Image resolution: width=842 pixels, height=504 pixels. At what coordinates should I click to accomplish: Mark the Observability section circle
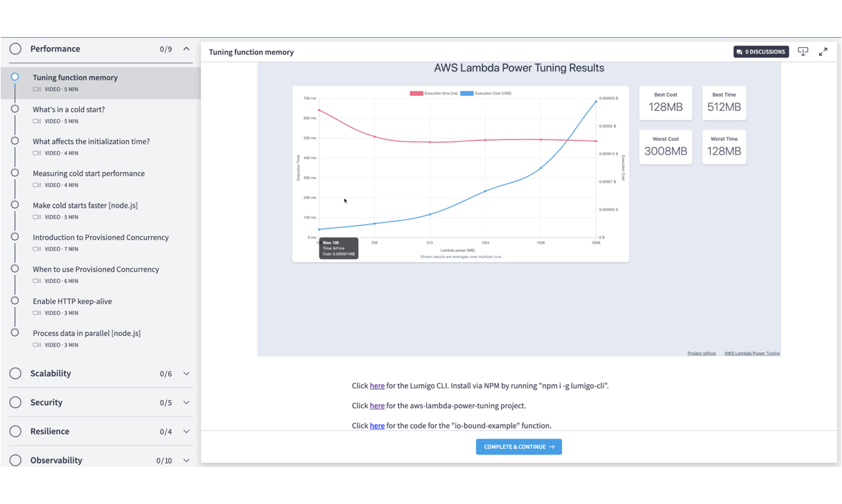tap(15, 460)
